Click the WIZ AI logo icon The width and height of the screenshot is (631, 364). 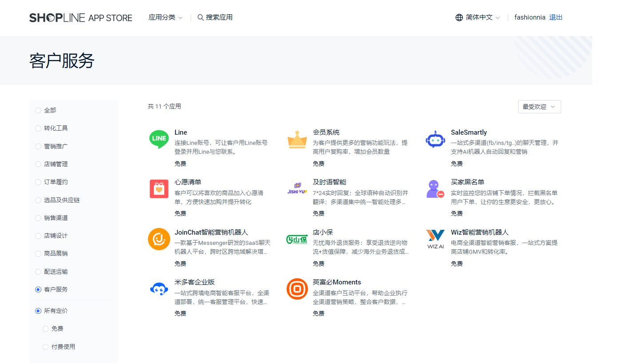(x=435, y=239)
